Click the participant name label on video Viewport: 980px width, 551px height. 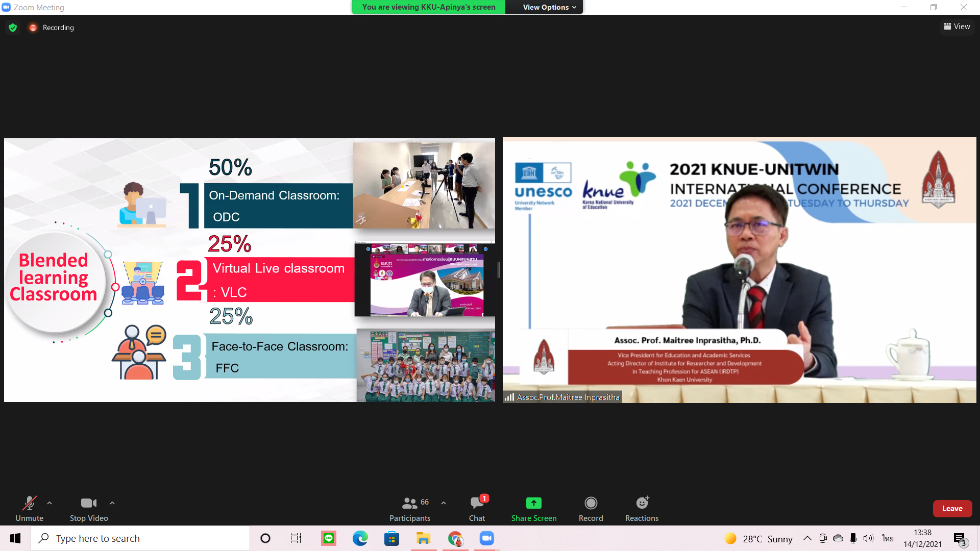pyautogui.click(x=562, y=397)
